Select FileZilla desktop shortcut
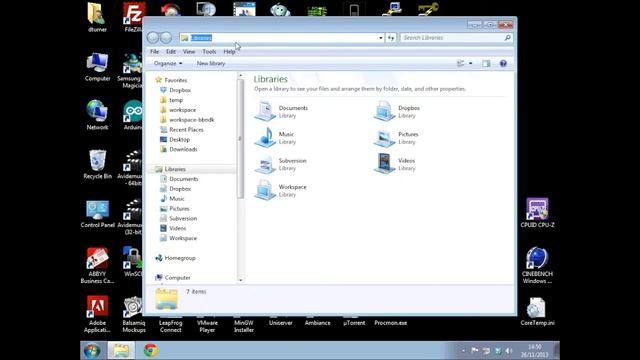 tap(133, 17)
